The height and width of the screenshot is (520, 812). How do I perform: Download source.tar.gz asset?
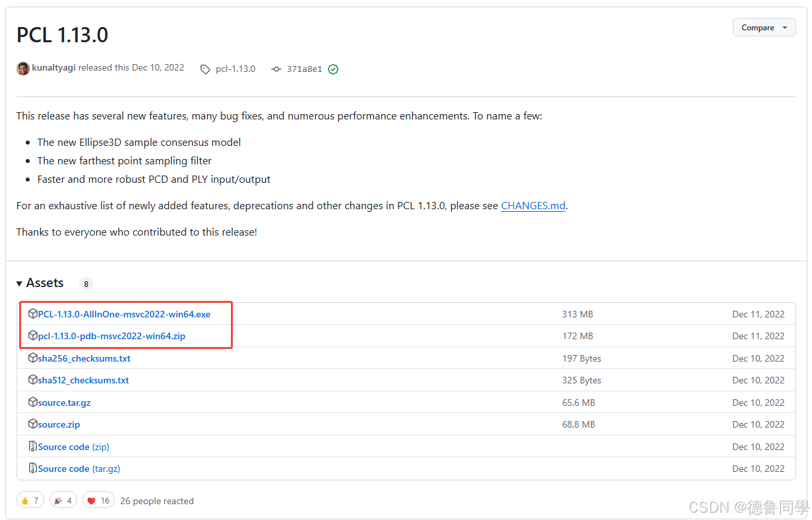coord(65,403)
